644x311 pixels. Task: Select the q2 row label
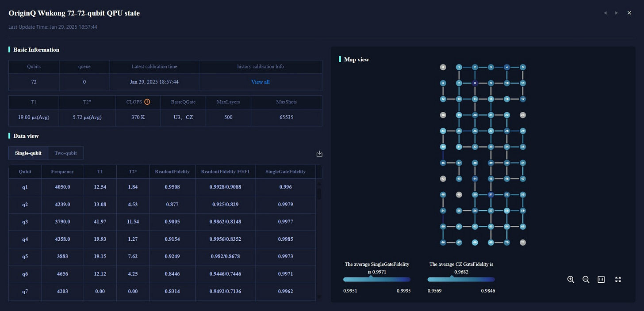(x=25, y=205)
